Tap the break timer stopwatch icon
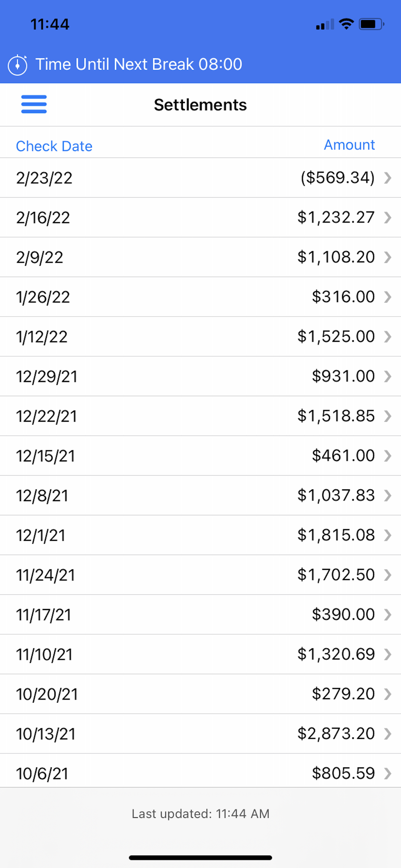Image resolution: width=401 pixels, height=868 pixels. [x=18, y=65]
